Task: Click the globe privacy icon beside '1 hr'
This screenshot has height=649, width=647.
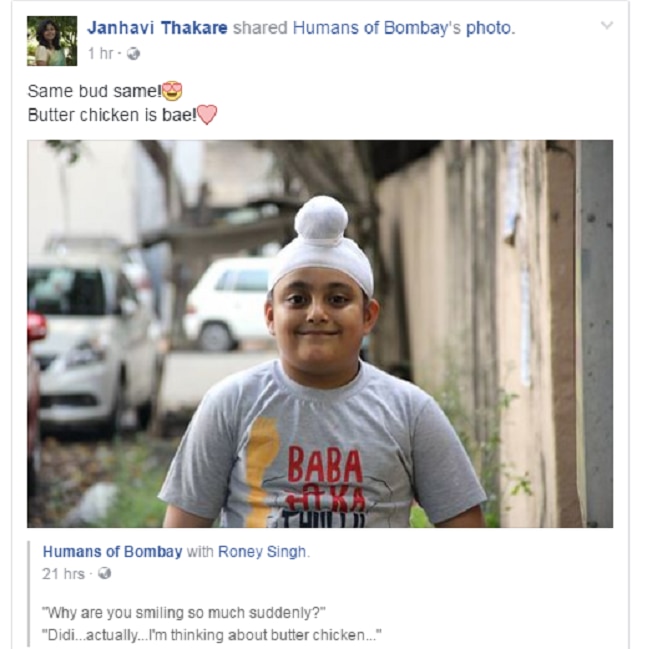Action: [x=133, y=54]
